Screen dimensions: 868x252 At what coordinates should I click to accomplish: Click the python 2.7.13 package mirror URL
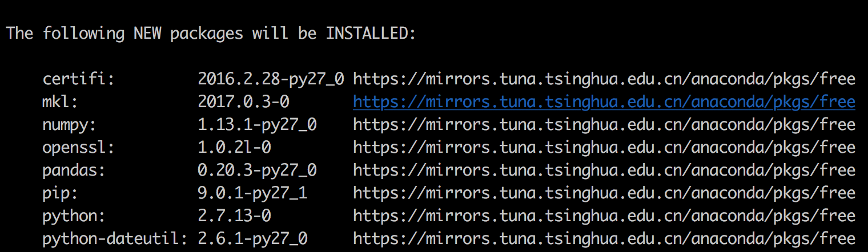[604, 216]
